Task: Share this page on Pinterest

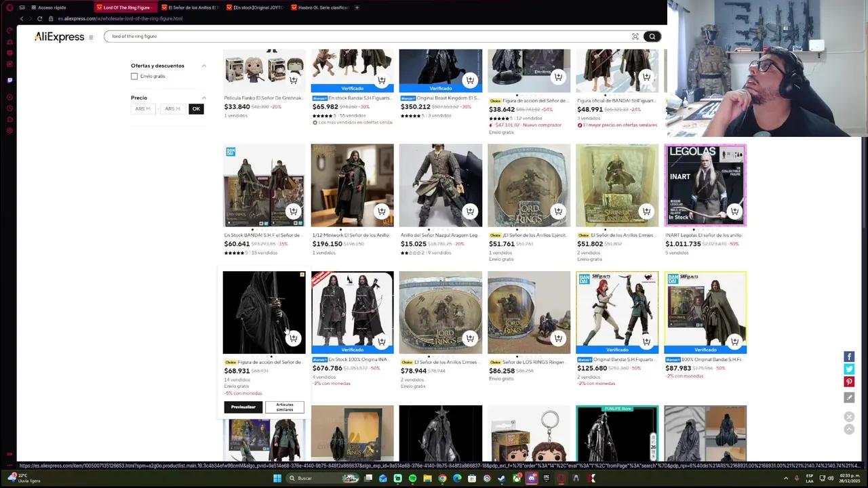Action: tap(849, 382)
